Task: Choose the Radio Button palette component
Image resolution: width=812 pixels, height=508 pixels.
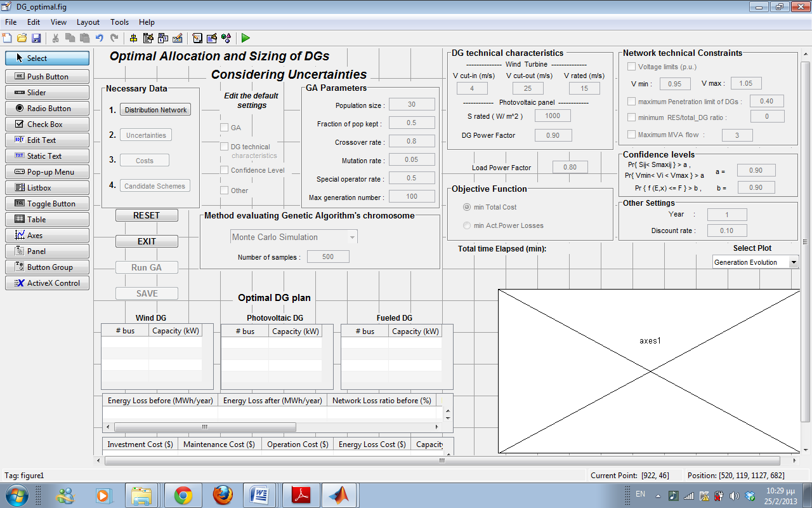Action: tap(47, 108)
